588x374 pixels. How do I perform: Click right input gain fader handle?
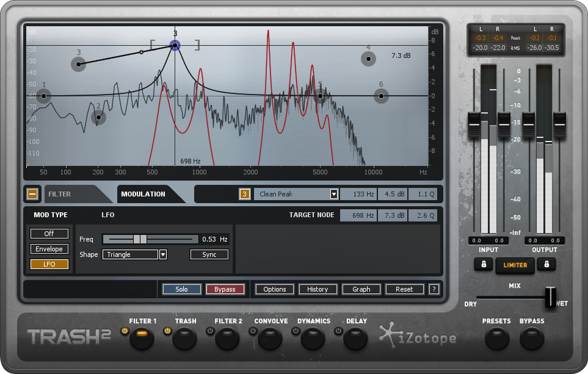pyautogui.click(x=504, y=124)
